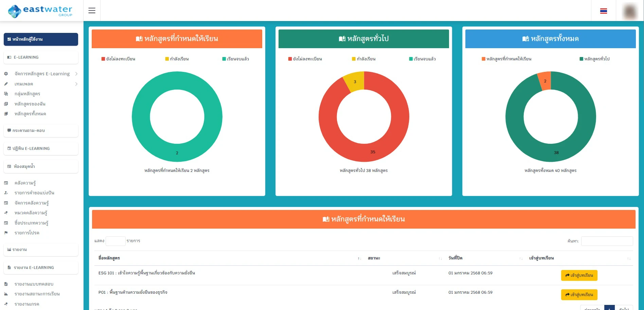Toggle กำลังเรียน legend in หลักสูตรทั่วไป chart

[x=363, y=59]
